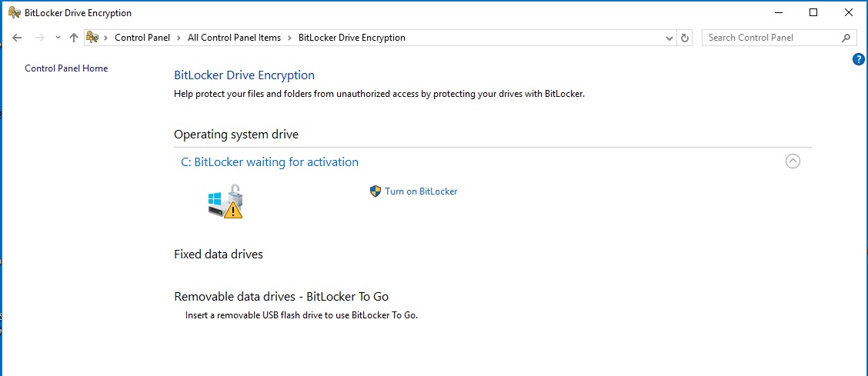
Task: Click the BitLocker title bar window icon
Action: point(14,12)
